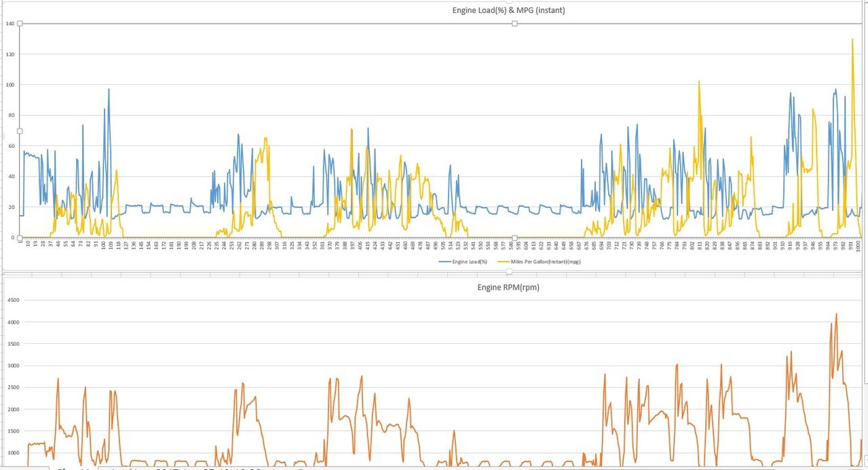Click the yellow MPG peak near 130 at chart end
Screen dimensions: 868x470
(852, 39)
